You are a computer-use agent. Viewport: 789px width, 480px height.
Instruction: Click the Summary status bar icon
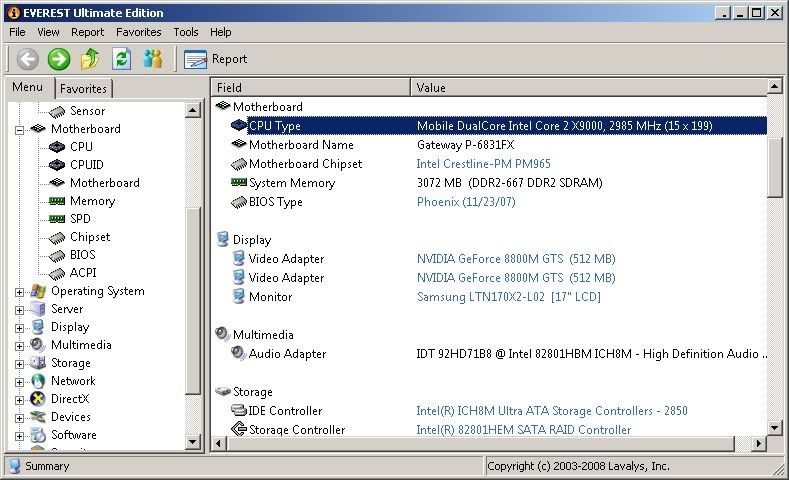[x=15, y=466]
